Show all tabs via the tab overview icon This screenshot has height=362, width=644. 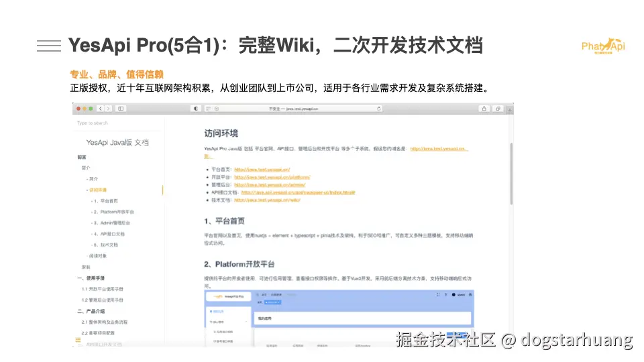click(498, 109)
